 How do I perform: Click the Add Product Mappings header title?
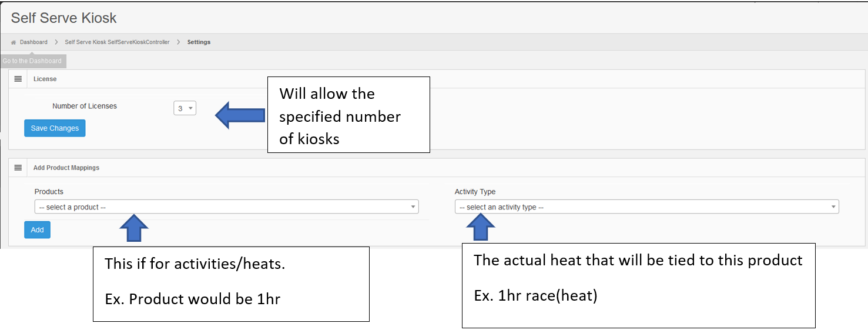click(66, 168)
